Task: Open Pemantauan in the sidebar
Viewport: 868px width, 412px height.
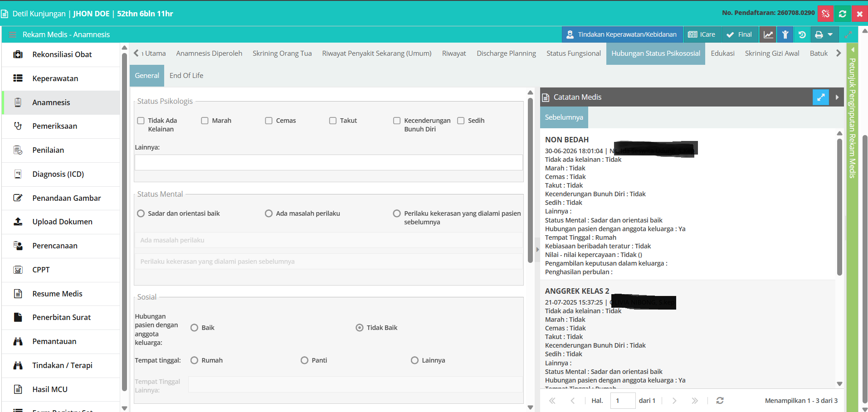Action: tap(61, 341)
